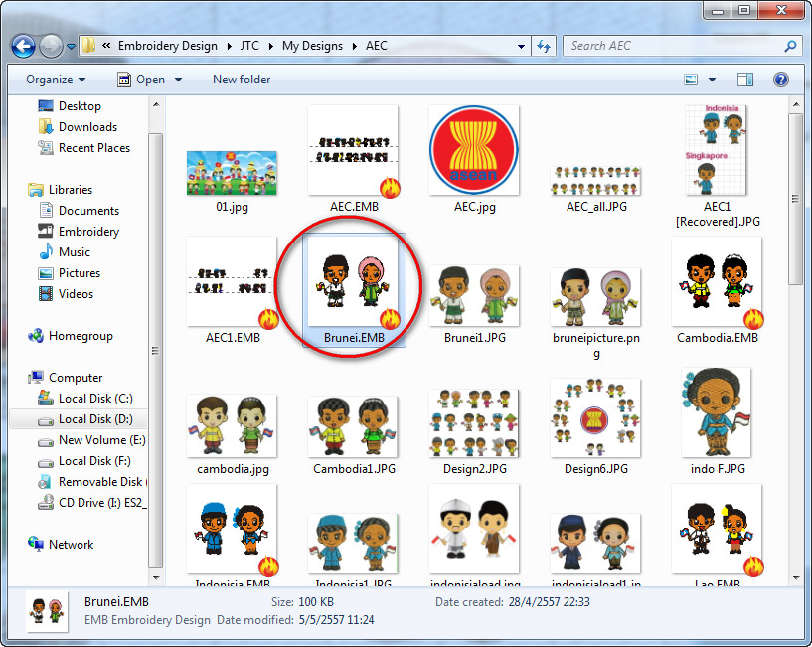812x647 pixels.
Task: Click the JTC breadcrumb
Action: click(249, 46)
